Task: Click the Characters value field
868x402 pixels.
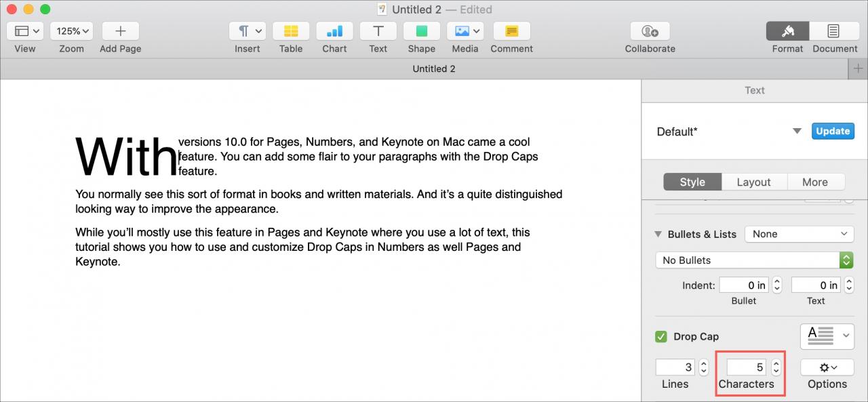Action: pos(747,367)
